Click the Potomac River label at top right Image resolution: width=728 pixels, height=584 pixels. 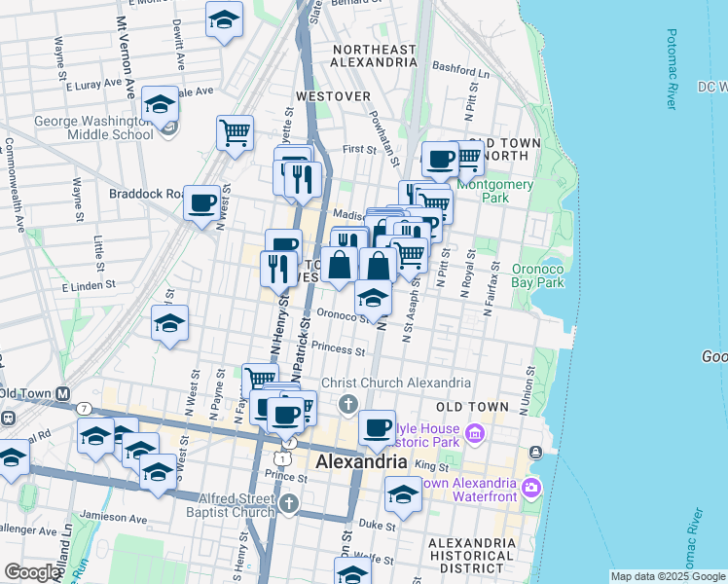coord(672,69)
